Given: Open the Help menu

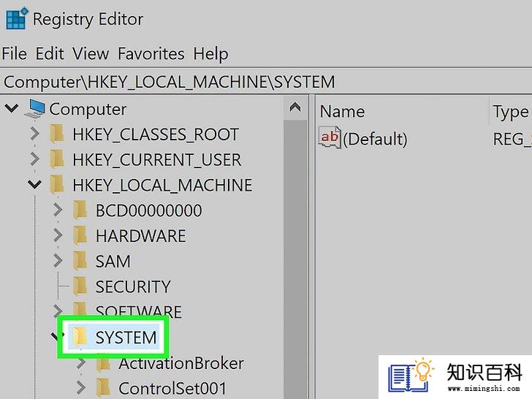Looking at the screenshot, I should [x=210, y=54].
